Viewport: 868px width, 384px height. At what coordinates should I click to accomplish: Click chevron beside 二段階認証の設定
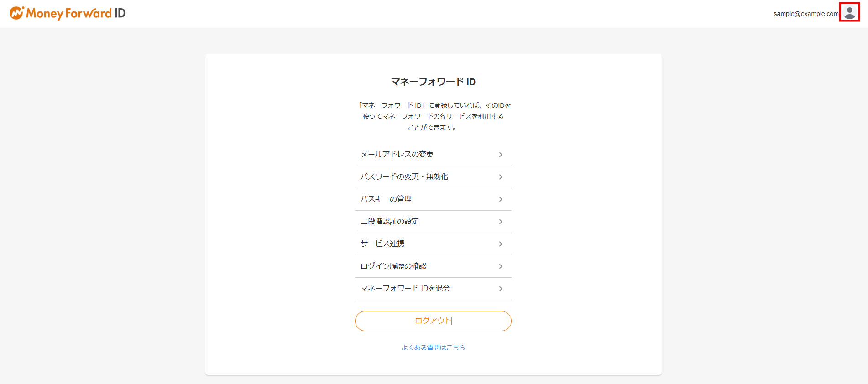(x=501, y=222)
